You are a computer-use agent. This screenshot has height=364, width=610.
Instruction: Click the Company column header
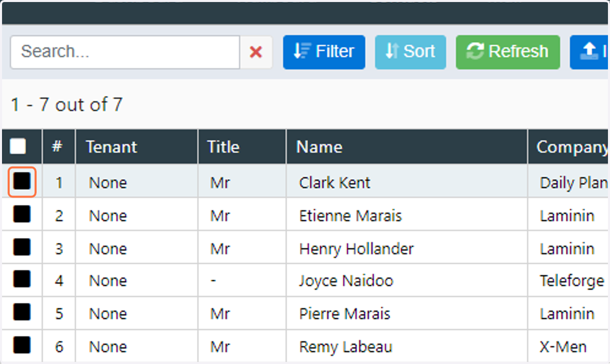click(569, 147)
